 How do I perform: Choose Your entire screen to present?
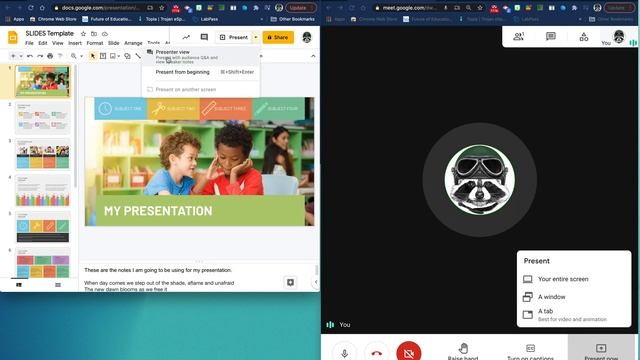tap(574, 279)
